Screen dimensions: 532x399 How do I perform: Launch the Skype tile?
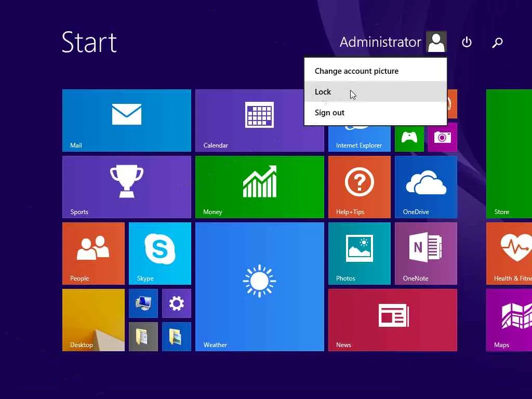[x=160, y=254]
